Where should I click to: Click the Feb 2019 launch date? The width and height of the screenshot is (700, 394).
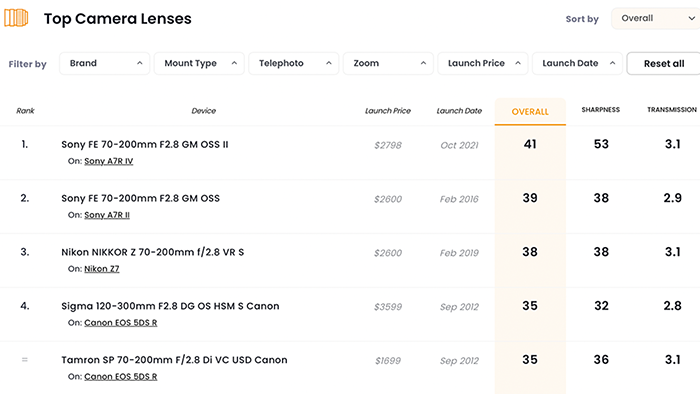point(459,253)
